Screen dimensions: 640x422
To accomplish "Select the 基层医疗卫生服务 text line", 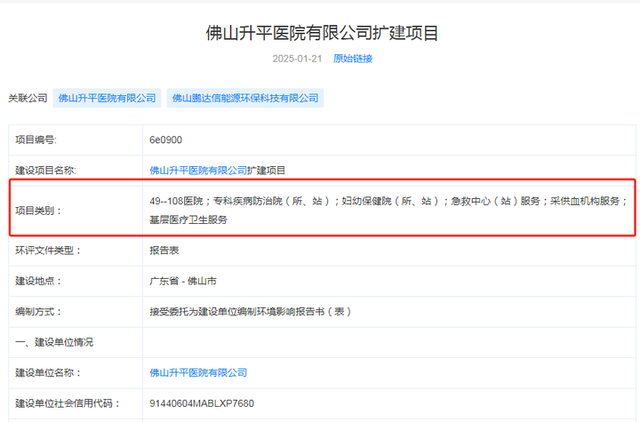I will point(188,220).
